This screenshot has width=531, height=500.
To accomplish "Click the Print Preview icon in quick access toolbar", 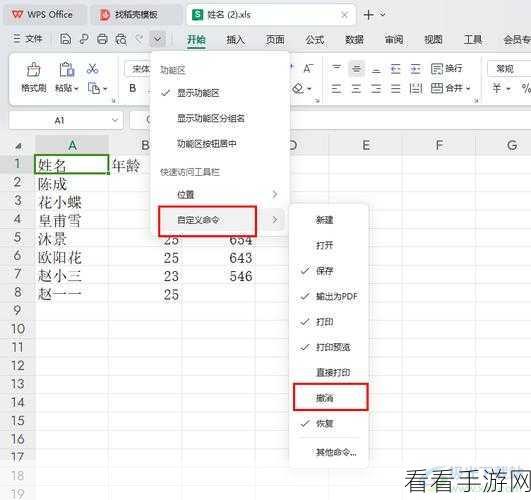I will pyautogui.click(x=121, y=40).
